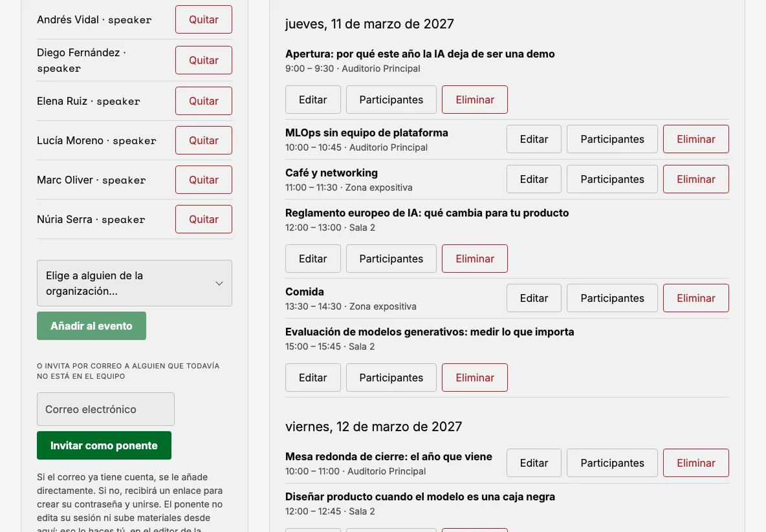Screen dimensions: 766x532
Task: Delete Mesa redonda de cierre session
Action: point(696,463)
